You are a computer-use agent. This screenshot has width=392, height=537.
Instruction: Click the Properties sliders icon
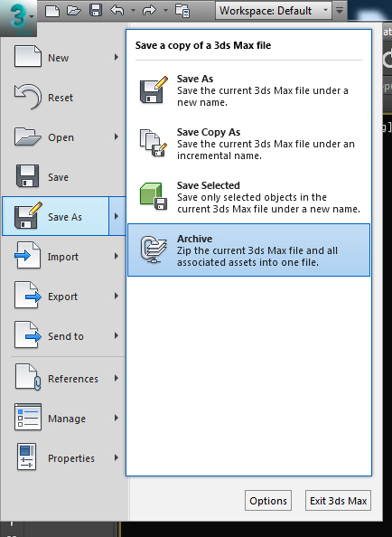[x=26, y=457]
